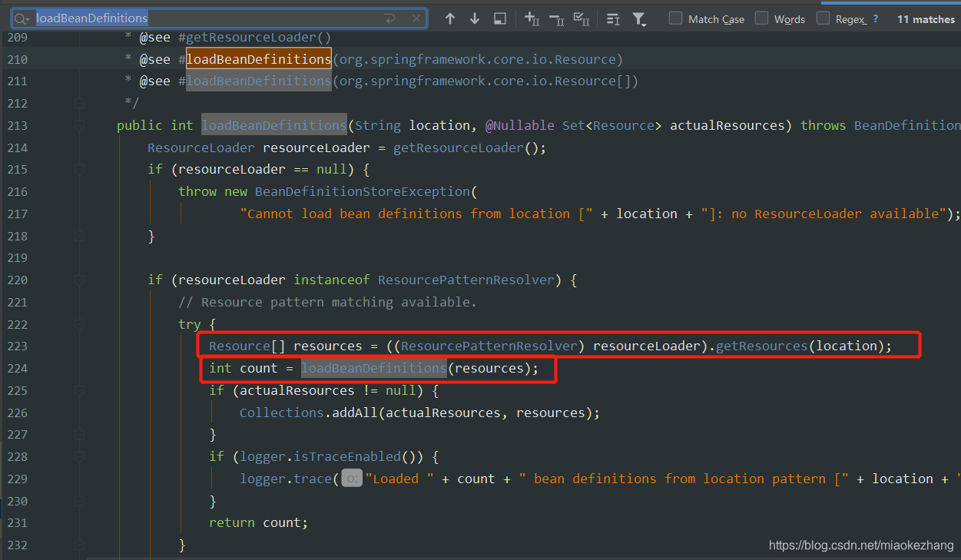
Task: Collapse the fold marker at line 218
Action: click(79, 236)
